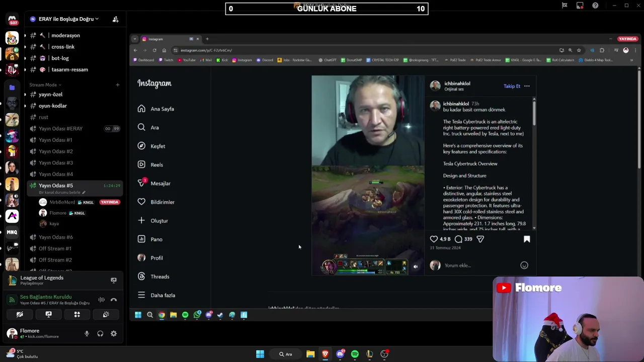
Task: Open Instagram Bildirimler
Action: [x=156, y=202]
